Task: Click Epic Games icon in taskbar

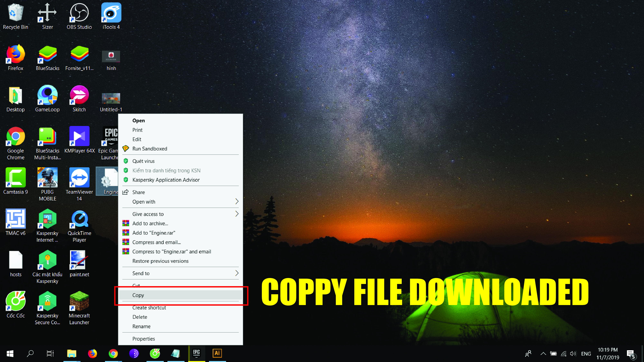Action: click(x=196, y=353)
